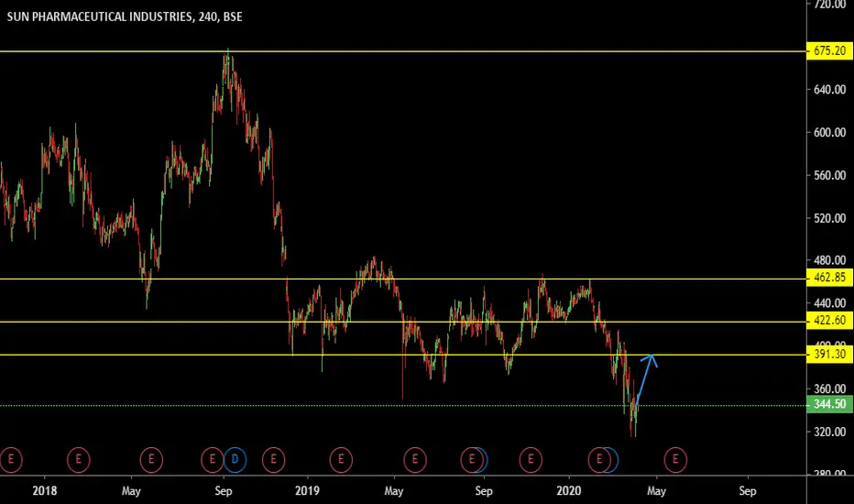Select the 391.30 yellow price label

click(x=829, y=355)
